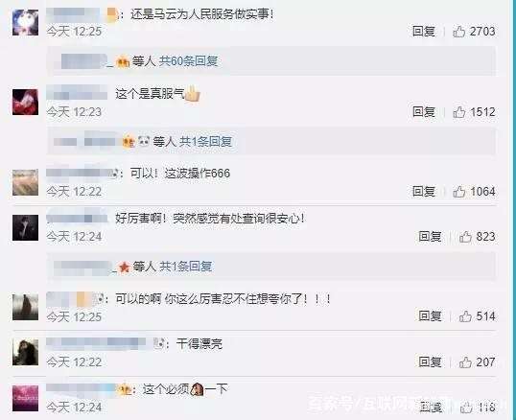516x420 pixels.
Task: Tap thumbs-up beside 823 count
Action: 465,237
